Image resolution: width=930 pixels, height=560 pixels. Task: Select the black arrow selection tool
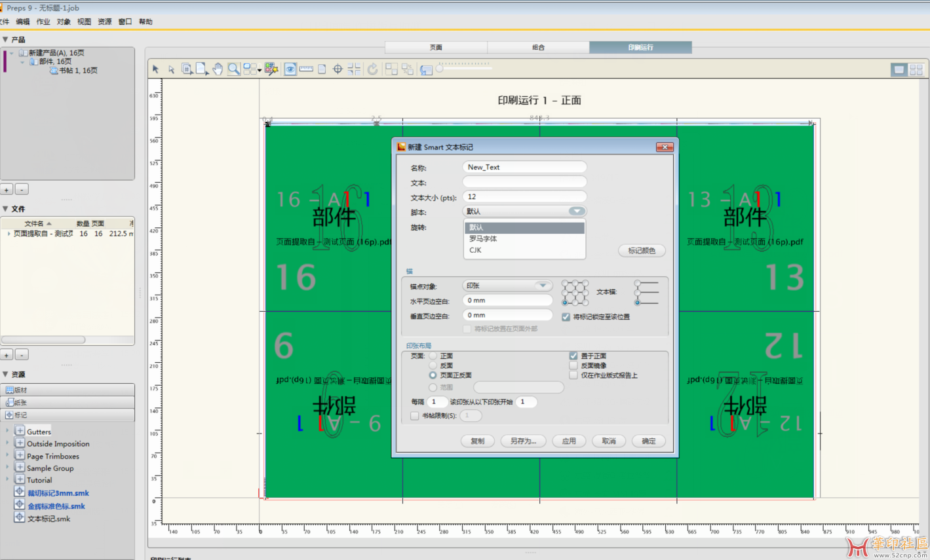[x=155, y=69]
